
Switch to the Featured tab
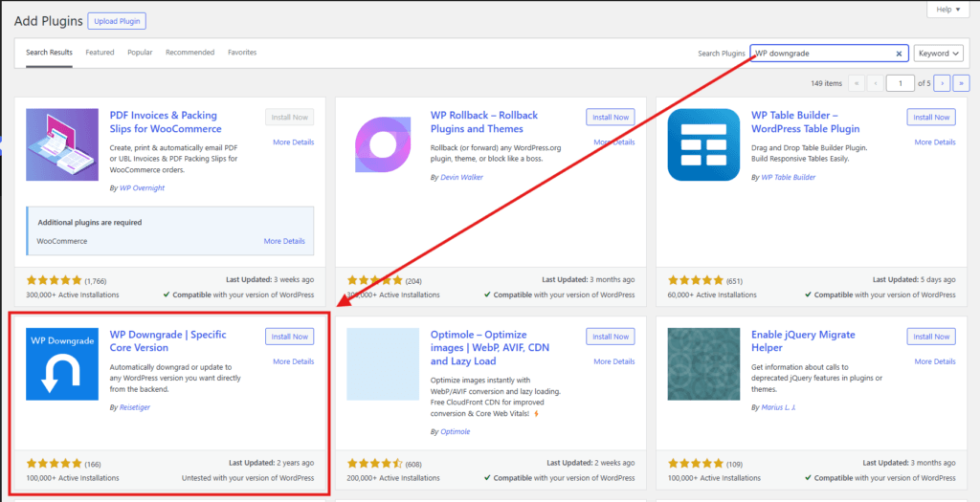100,53
